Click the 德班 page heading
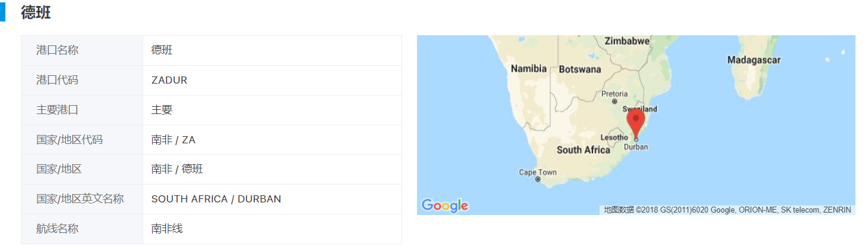Image resolution: width=868 pixels, height=252 pixels. pos(36,13)
